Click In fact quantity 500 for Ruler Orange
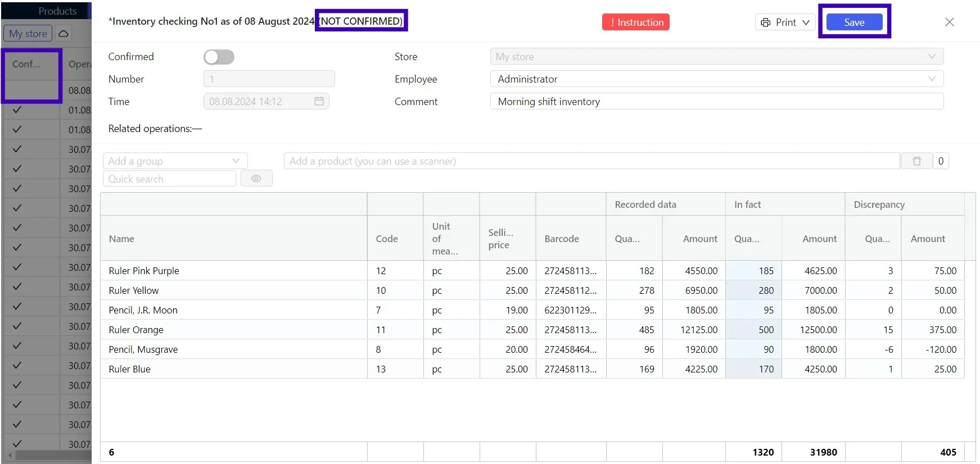Viewport: 980px width, 464px height. (x=753, y=330)
